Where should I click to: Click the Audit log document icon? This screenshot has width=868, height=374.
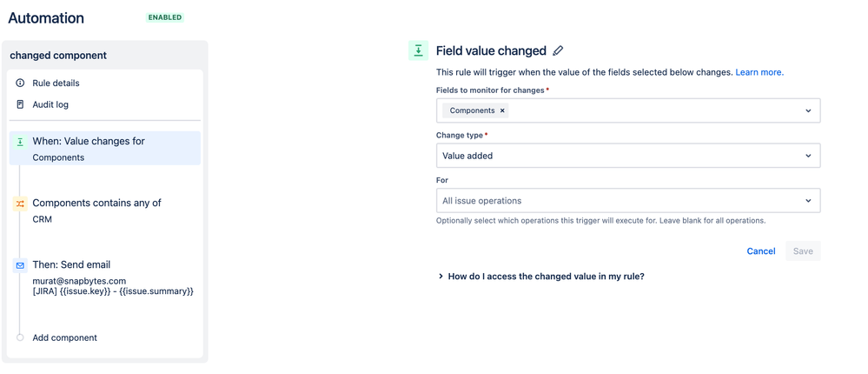20,104
